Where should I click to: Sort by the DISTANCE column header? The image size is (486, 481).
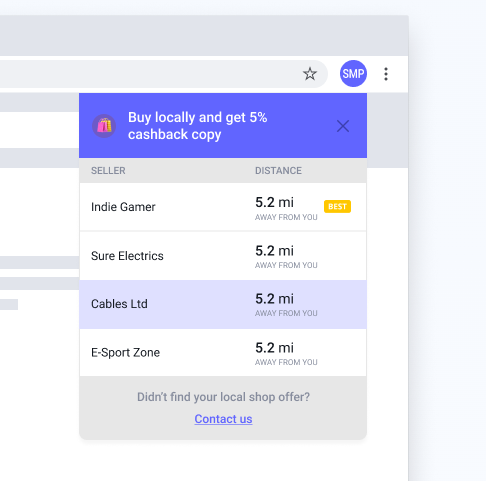(278, 171)
